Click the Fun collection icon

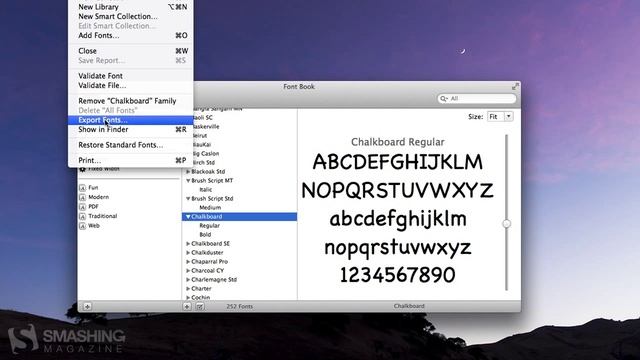tap(82, 188)
